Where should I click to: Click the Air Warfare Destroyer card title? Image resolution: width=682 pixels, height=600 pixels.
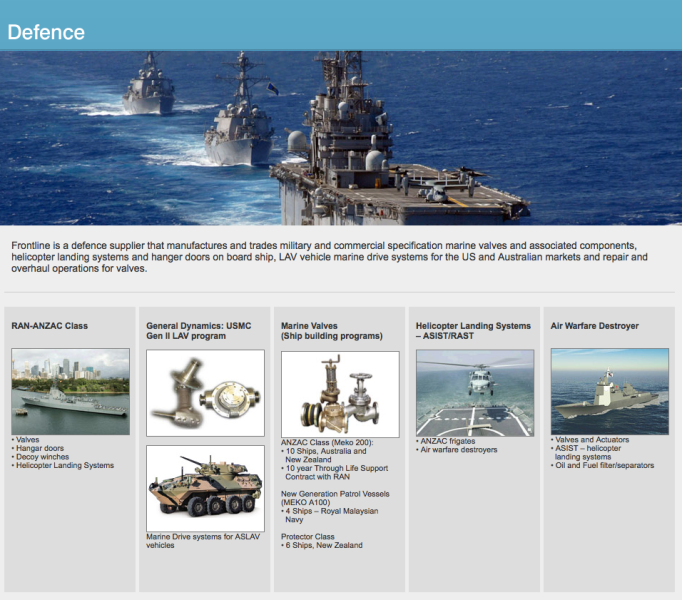point(594,326)
